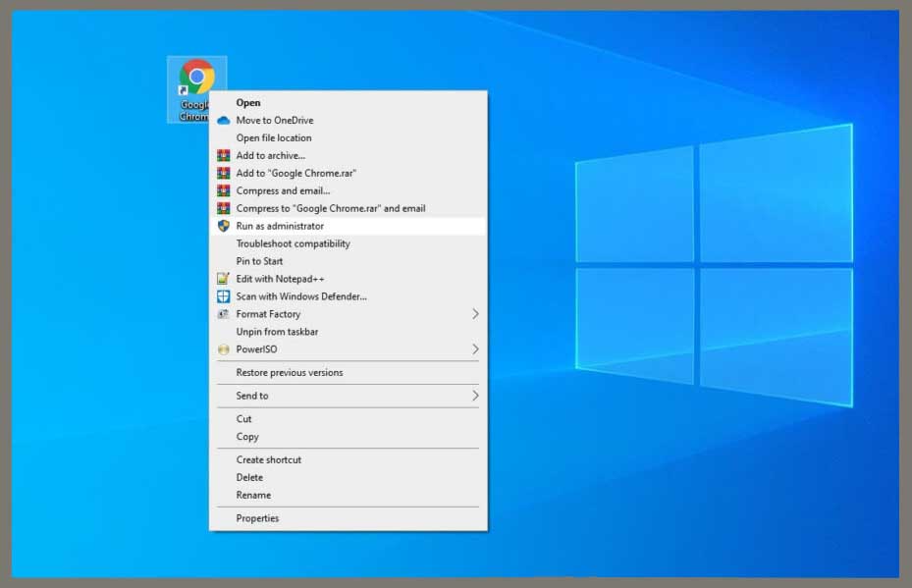Select Open from the context menu
Viewport: 912px width, 588px height.
[248, 102]
